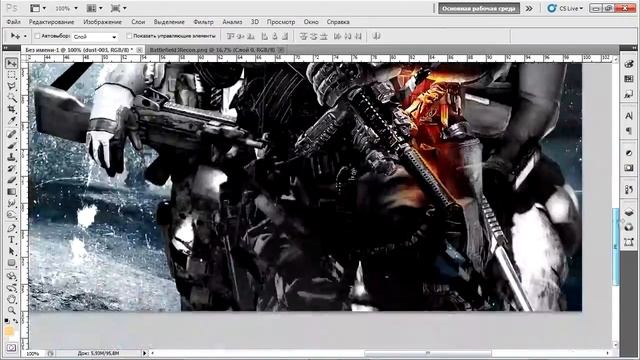The image size is (640, 360).
Task: Select the Path Selection tool
Action: (11, 251)
